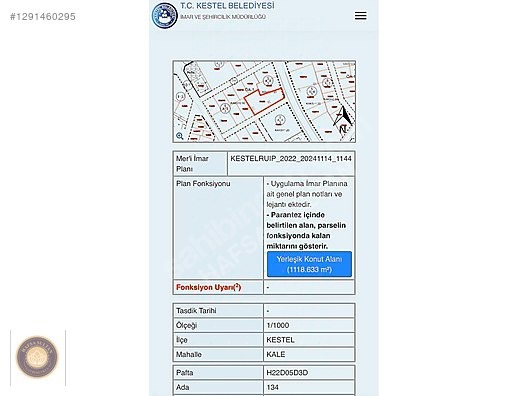Image resolution: width=528 pixels, height=396 pixels.
Task: Click the Ada row label
Action: point(182,388)
